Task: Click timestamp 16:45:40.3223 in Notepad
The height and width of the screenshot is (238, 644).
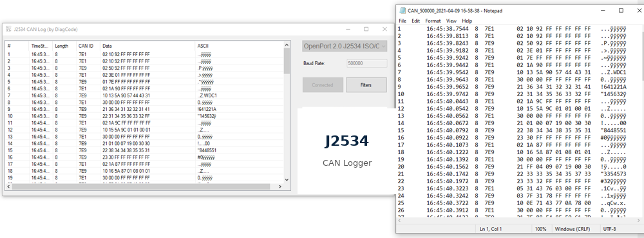Action: tap(448, 188)
